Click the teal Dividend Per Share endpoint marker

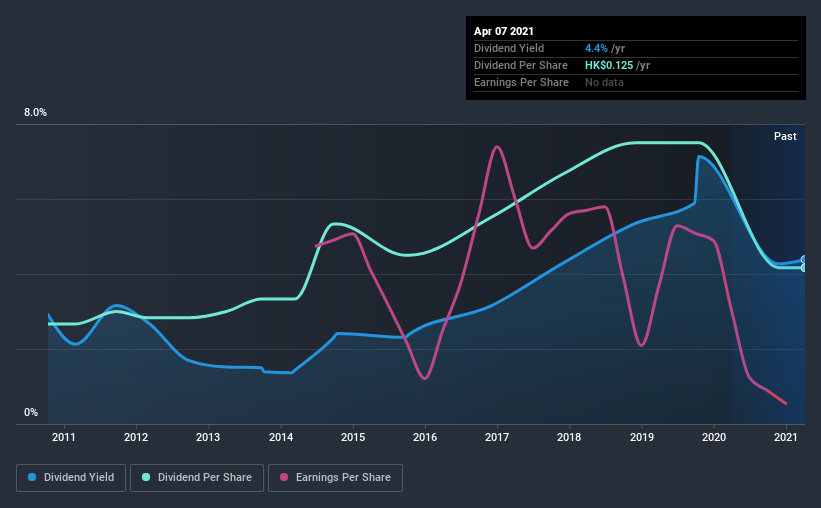pyautogui.click(x=804, y=268)
